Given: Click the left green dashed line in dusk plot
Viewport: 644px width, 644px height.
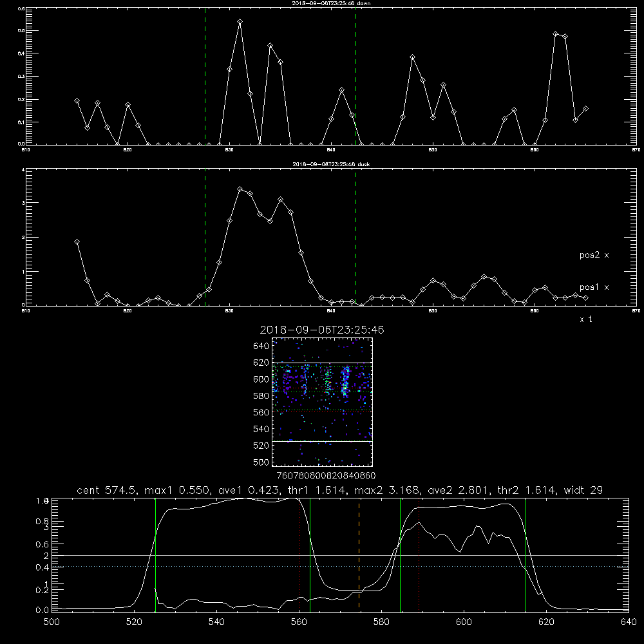Looking at the screenshot, I should pos(205,237).
